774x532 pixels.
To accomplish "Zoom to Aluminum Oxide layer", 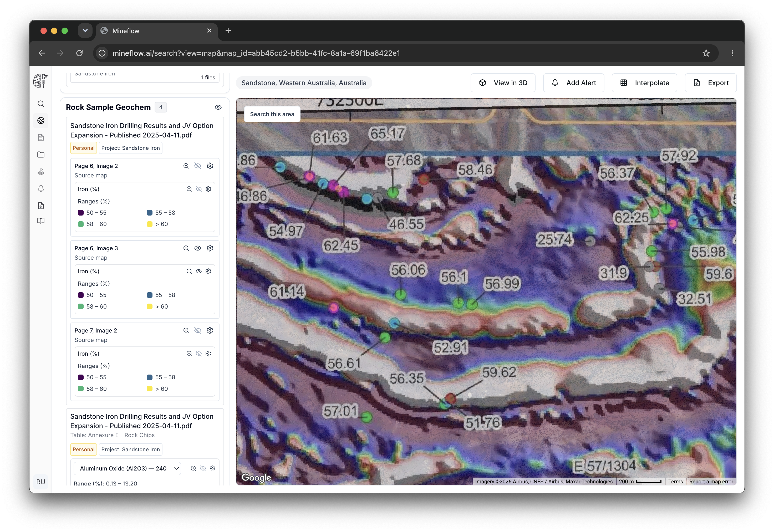I will pyautogui.click(x=193, y=469).
